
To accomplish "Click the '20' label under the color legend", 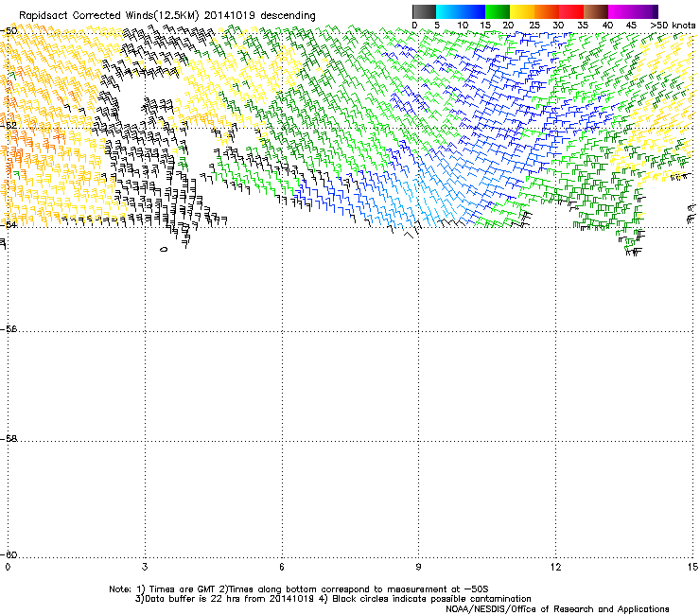I will click(508, 26).
